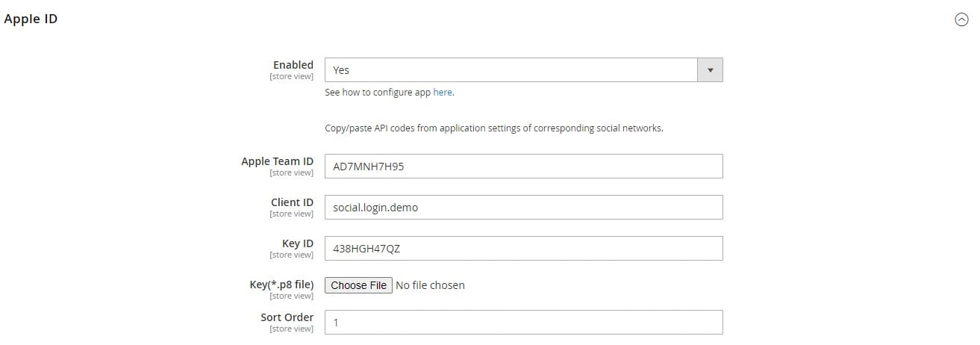Click the Client ID label
Image resolution: width=980 pixels, height=345 pixels.
click(292, 202)
